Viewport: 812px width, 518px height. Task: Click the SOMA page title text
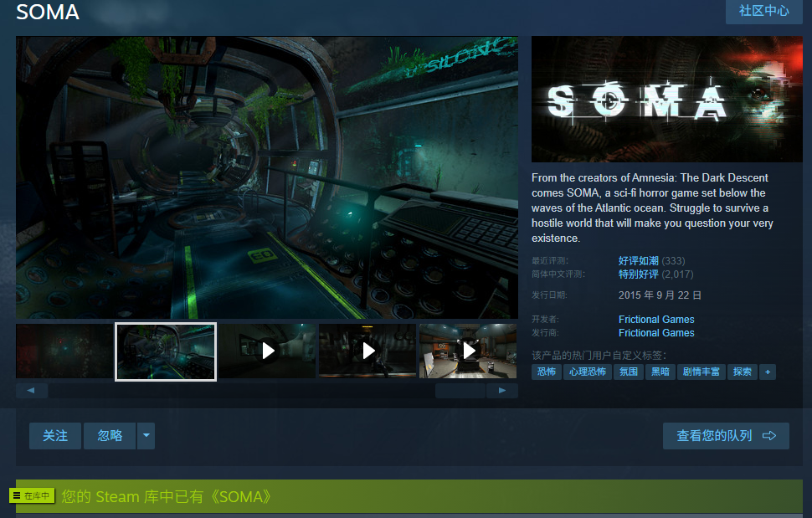point(48,12)
